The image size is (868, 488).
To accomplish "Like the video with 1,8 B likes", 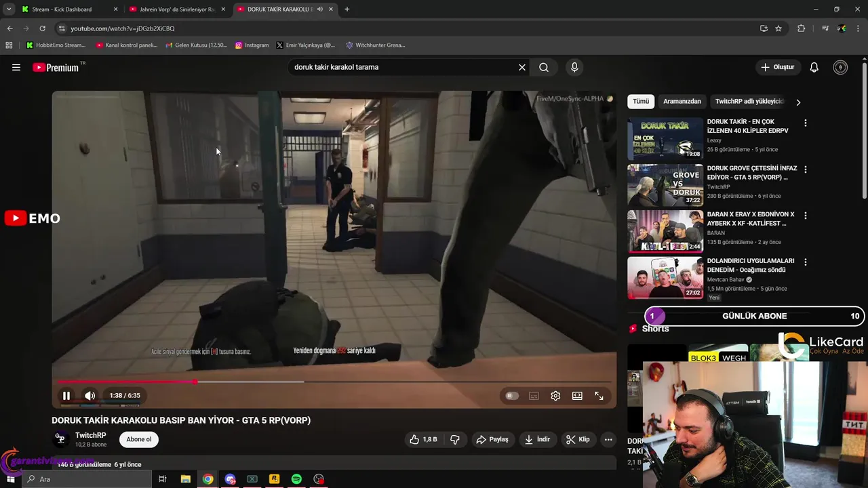I will pyautogui.click(x=423, y=439).
